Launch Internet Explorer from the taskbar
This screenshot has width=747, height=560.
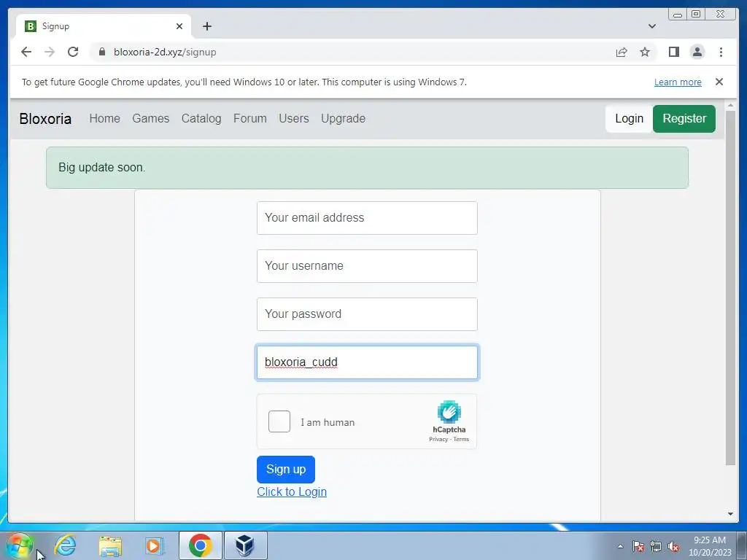(65, 545)
